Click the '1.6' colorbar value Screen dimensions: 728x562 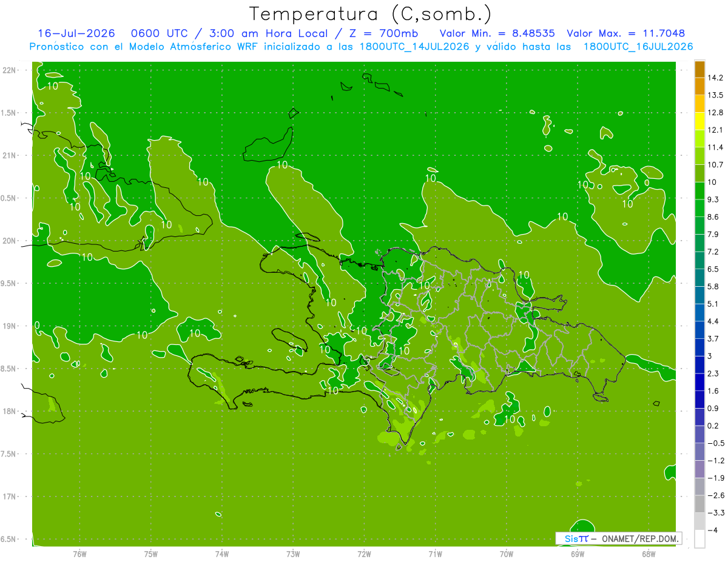click(713, 390)
